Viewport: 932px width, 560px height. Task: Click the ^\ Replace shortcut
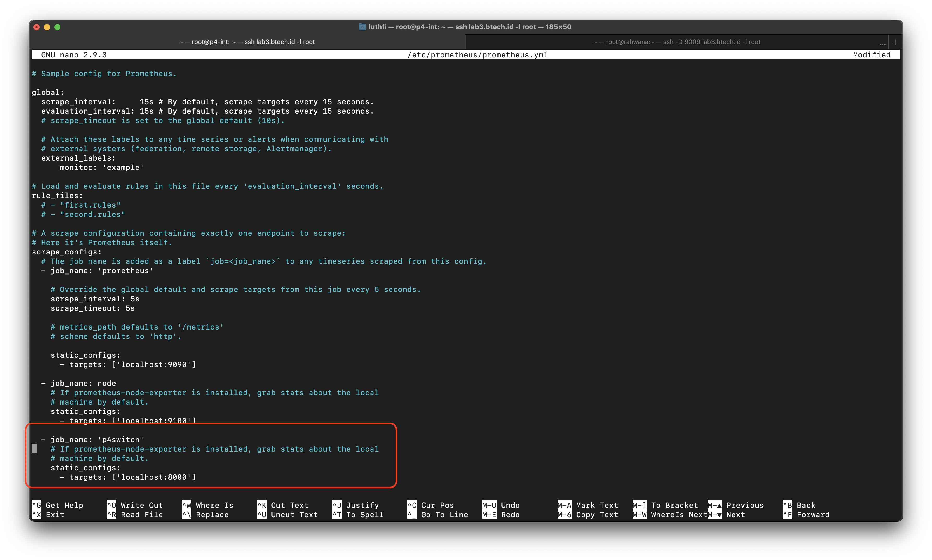click(206, 515)
